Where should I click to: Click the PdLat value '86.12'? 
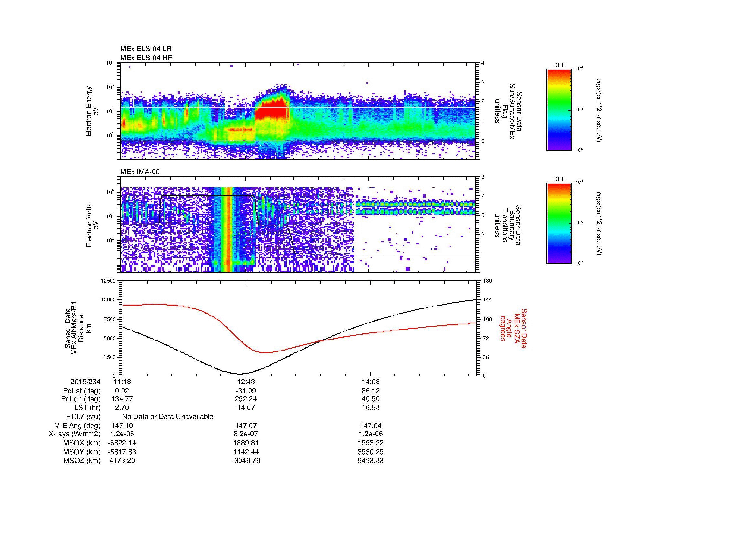(371, 391)
